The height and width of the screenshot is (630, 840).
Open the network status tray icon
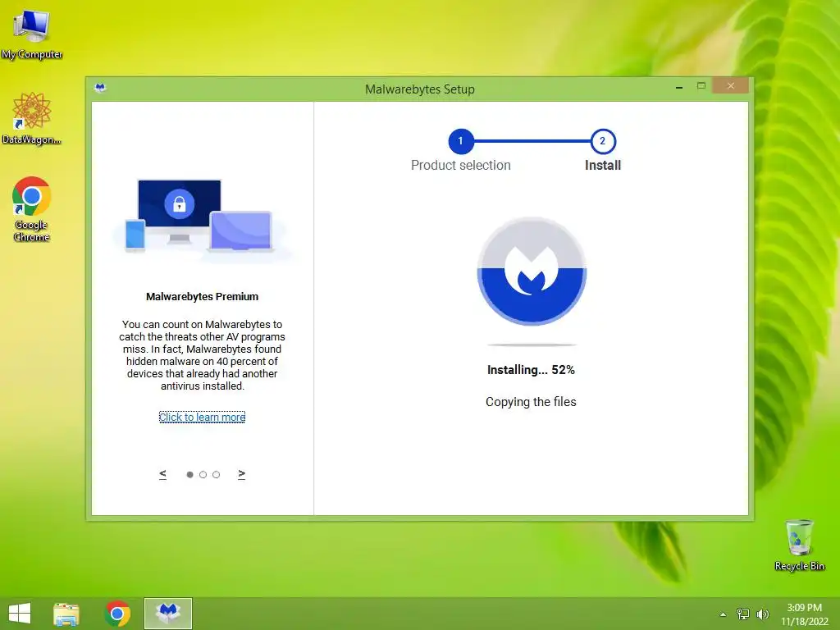click(743, 614)
